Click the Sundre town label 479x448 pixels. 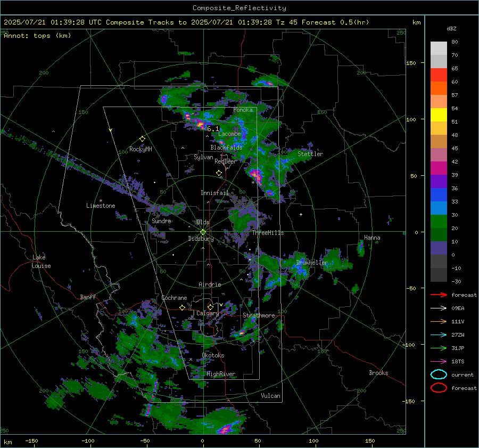click(x=161, y=221)
